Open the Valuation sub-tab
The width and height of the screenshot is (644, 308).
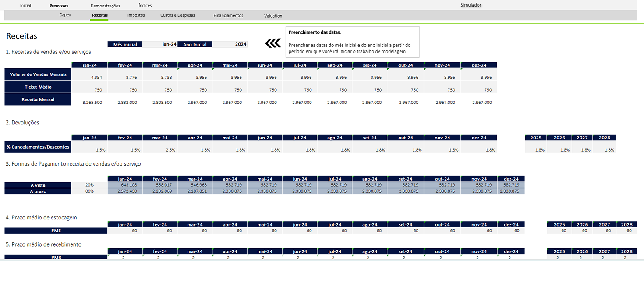[273, 16]
